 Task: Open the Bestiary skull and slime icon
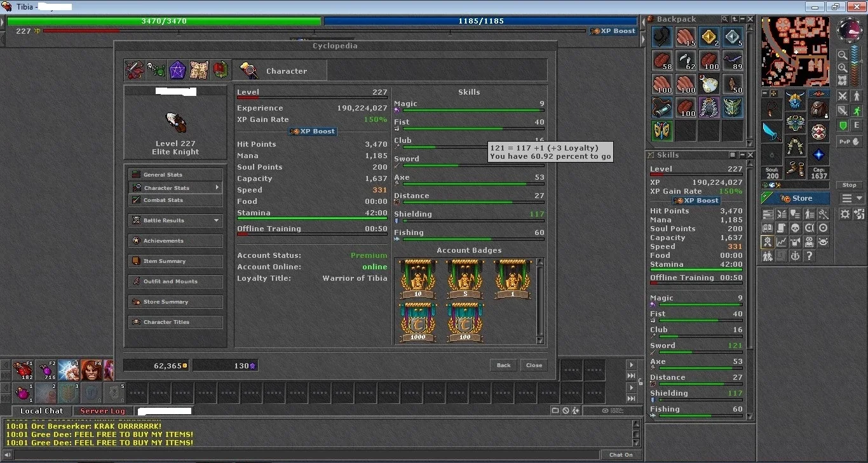pyautogui.click(x=156, y=70)
